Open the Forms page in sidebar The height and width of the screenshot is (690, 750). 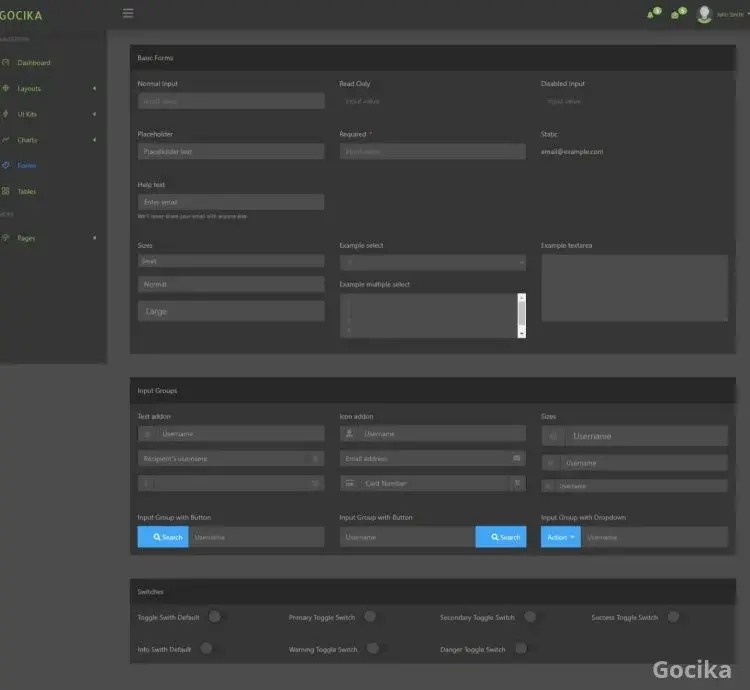[x=27, y=165]
